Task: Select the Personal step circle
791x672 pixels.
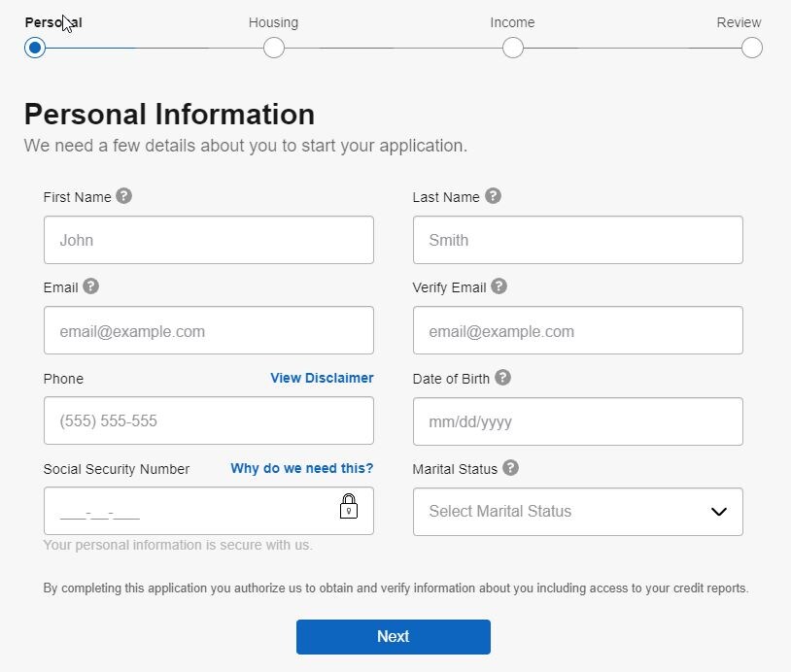Action: point(35,48)
